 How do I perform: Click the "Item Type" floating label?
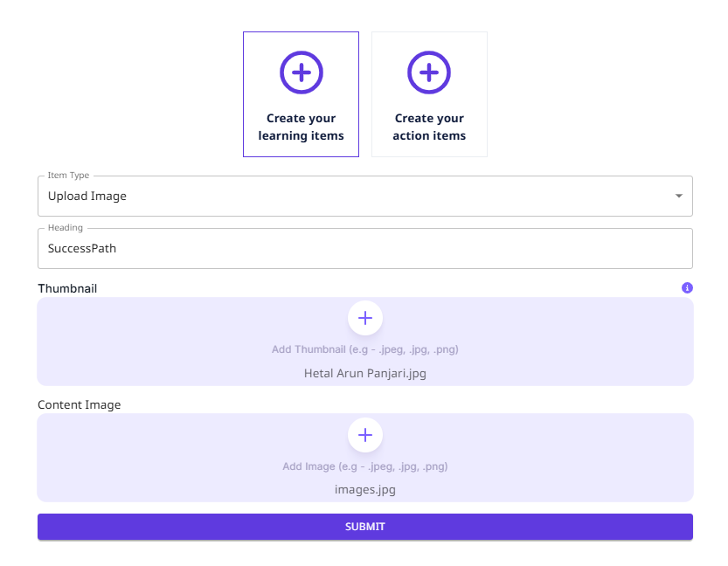point(68,176)
